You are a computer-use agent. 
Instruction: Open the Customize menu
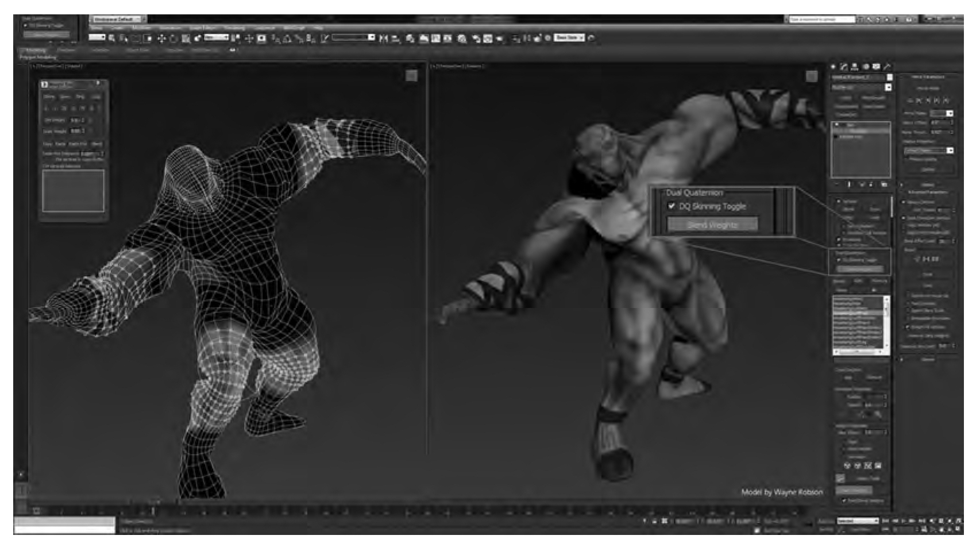click(x=265, y=28)
